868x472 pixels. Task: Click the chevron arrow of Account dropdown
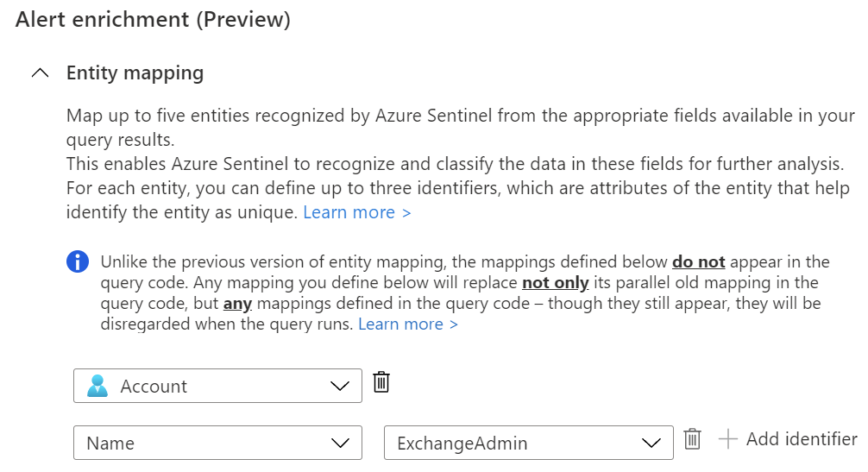(340, 387)
